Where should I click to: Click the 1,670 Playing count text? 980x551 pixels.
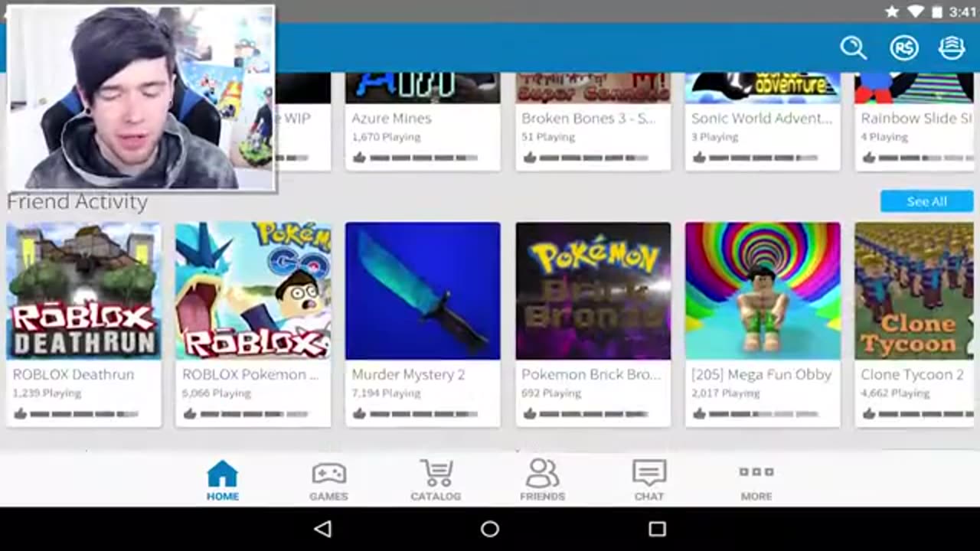[386, 137]
